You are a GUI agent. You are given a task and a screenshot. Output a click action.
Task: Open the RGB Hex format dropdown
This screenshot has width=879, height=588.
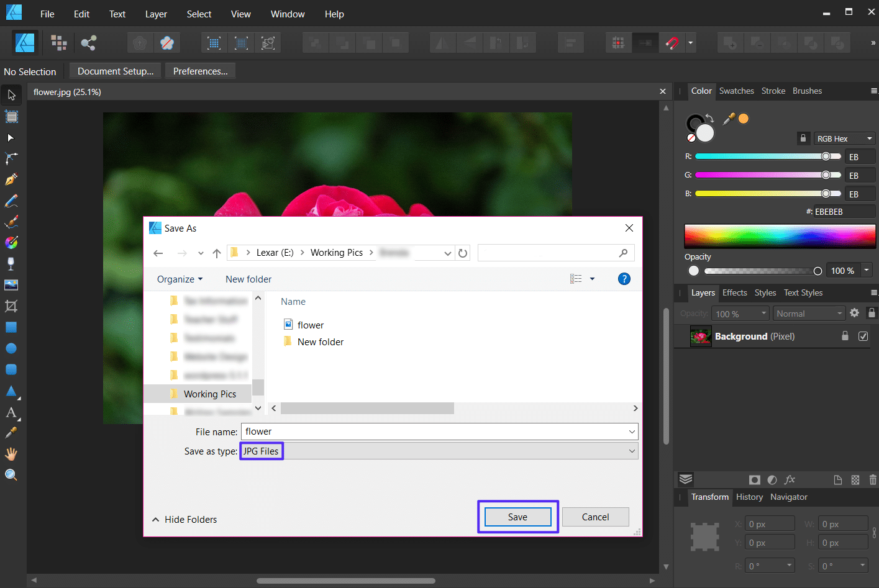(844, 138)
